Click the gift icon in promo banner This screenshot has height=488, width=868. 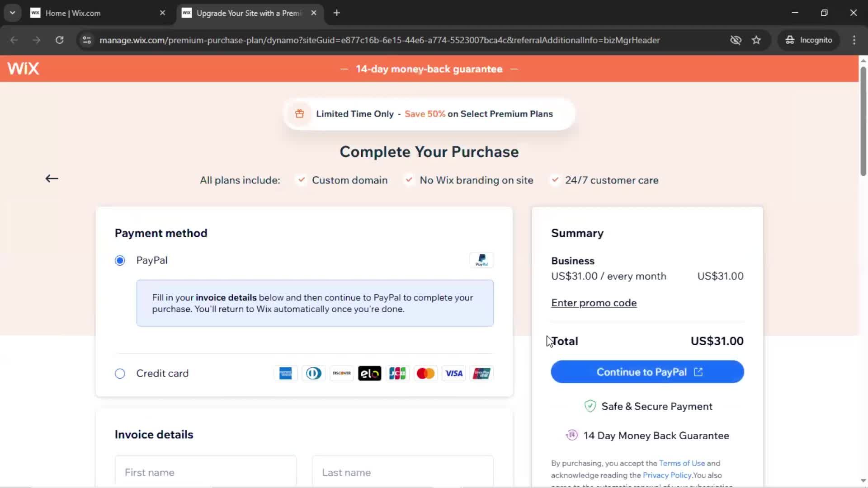coord(299,114)
